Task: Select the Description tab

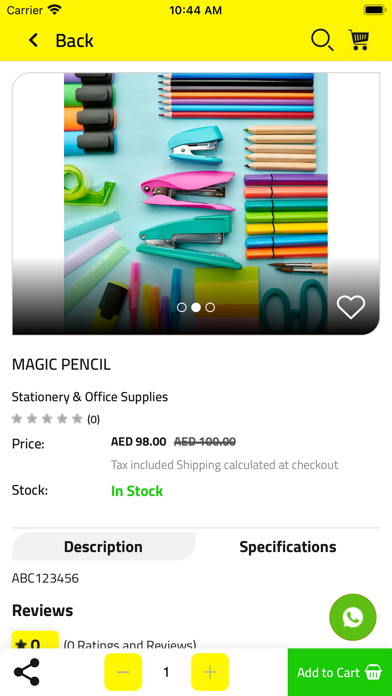Action: [x=103, y=546]
